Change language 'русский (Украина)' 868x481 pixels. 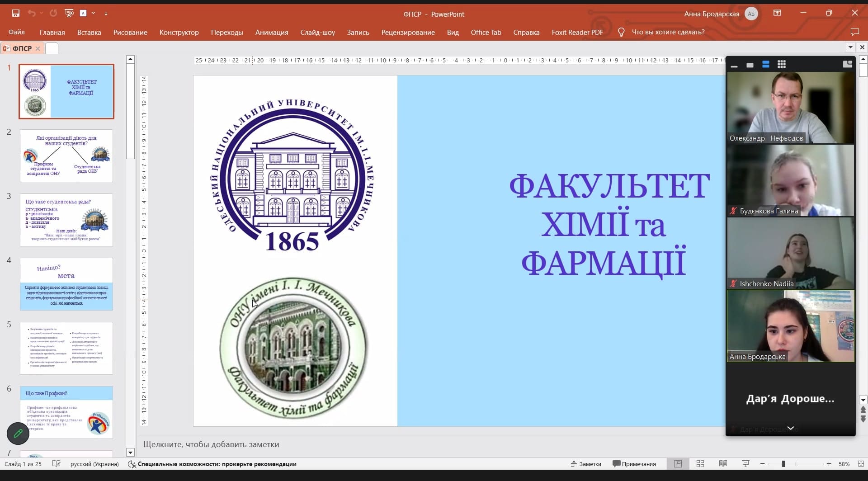[94, 464]
